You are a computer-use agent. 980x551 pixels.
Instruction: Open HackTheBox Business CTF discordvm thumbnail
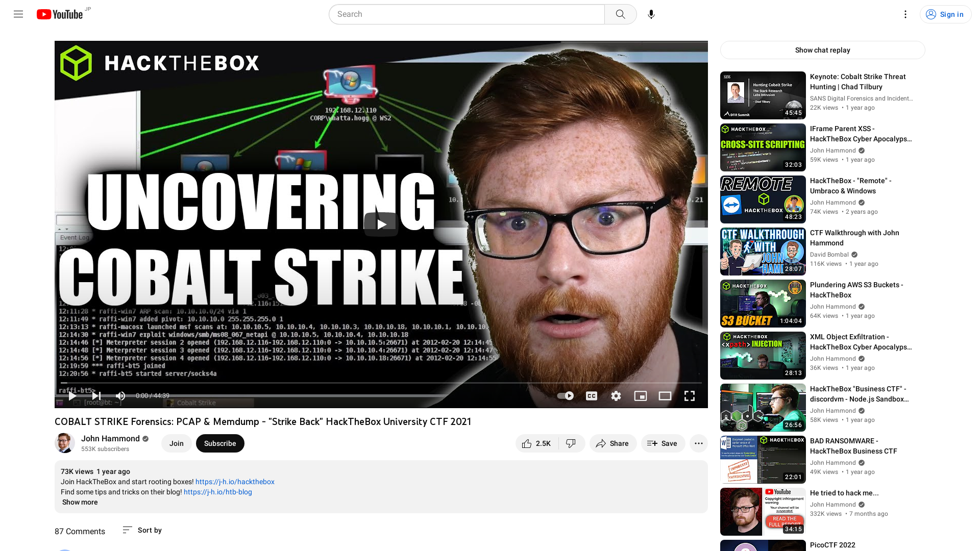[763, 408]
